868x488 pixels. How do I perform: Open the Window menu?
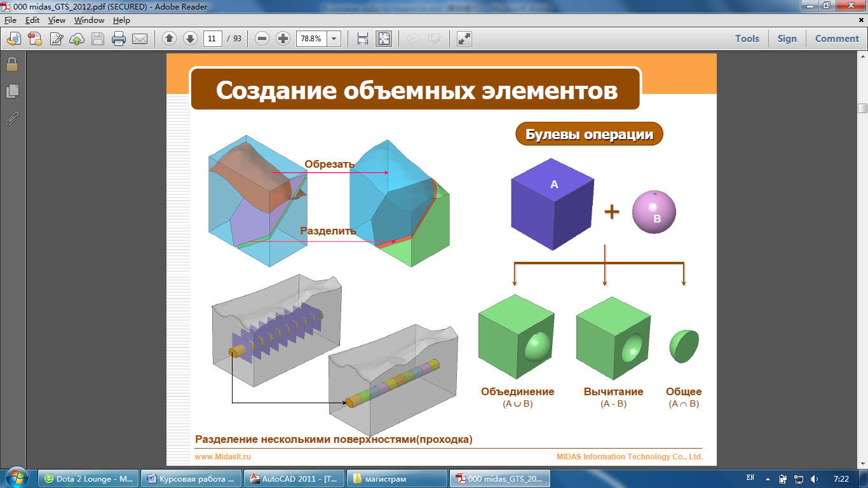tap(89, 20)
